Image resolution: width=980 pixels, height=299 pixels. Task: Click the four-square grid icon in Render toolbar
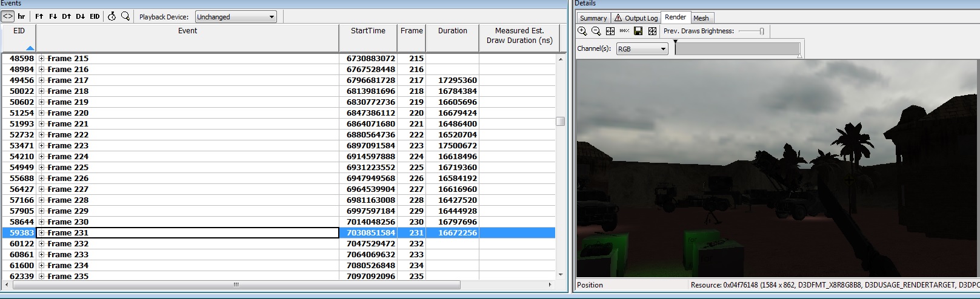click(x=652, y=31)
